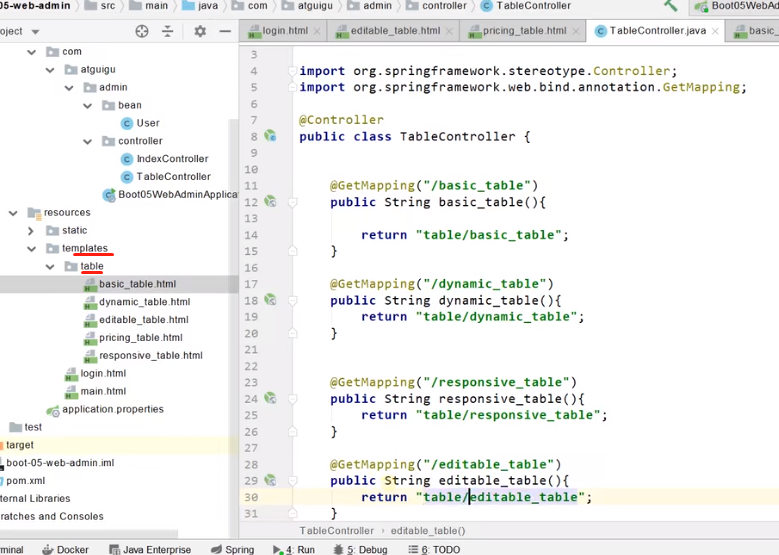Screen dimensions: 779x555
Task: Select boot-05-web-admin.iml file
Action: (x=60, y=463)
